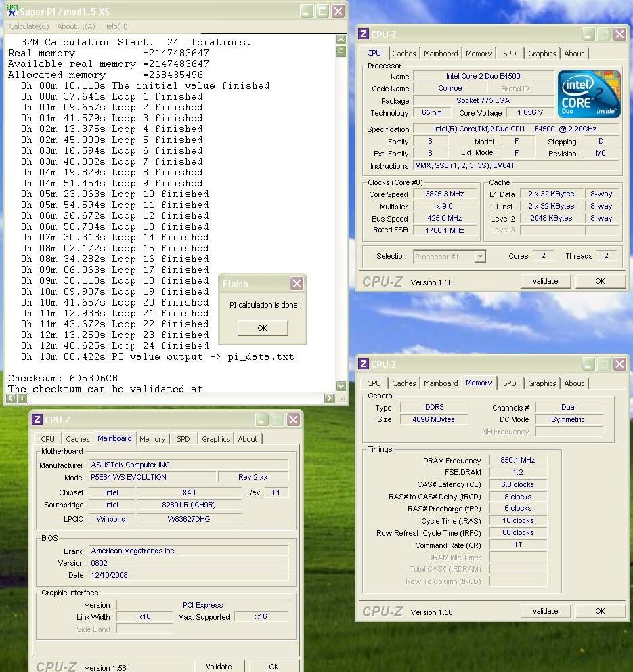Click the Z logo in the CPU-Z mainboard window
633x672 pixels.
pyautogui.click(x=37, y=419)
